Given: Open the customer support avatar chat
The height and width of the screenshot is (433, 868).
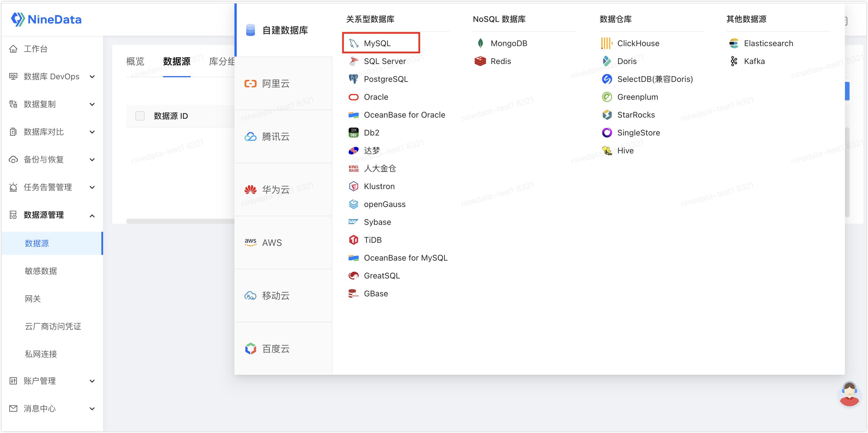Looking at the screenshot, I should click(x=849, y=394).
